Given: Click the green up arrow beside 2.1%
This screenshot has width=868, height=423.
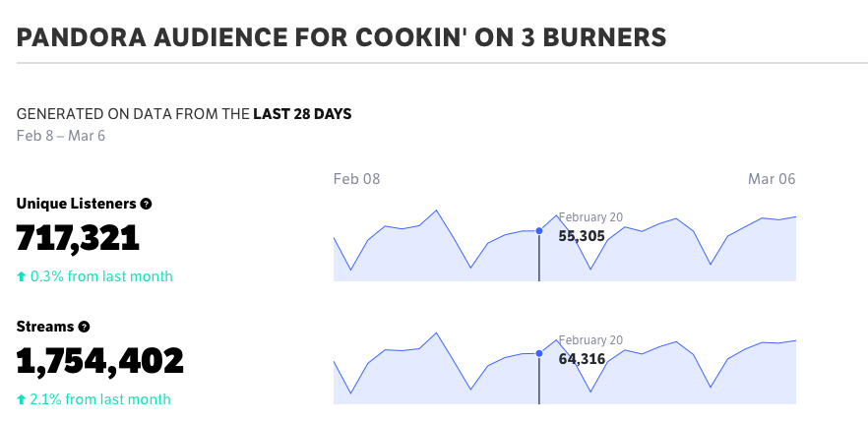Looking at the screenshot, I should [x=22, y=399].
